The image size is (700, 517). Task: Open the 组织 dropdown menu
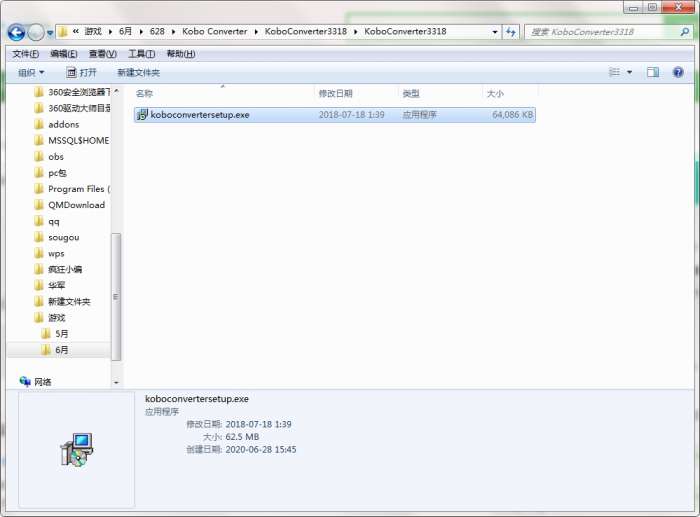(31, 72)
